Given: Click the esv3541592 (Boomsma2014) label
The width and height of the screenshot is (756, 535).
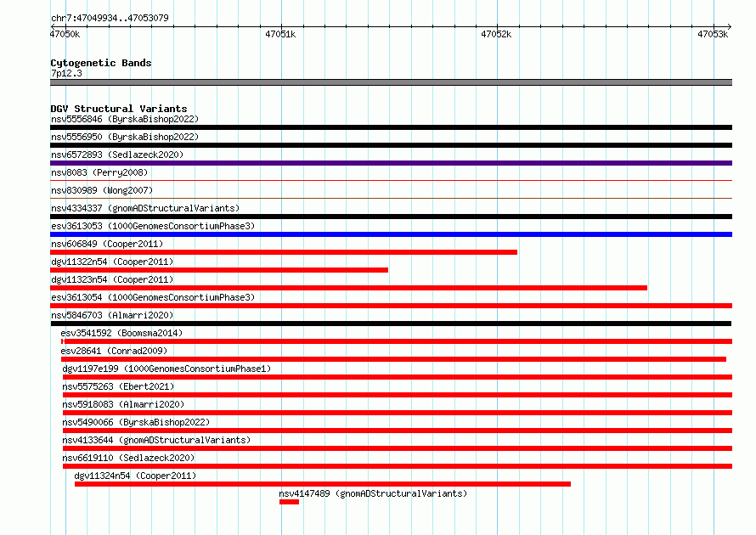Looking at the screenshot, I should tap(121, 333).
